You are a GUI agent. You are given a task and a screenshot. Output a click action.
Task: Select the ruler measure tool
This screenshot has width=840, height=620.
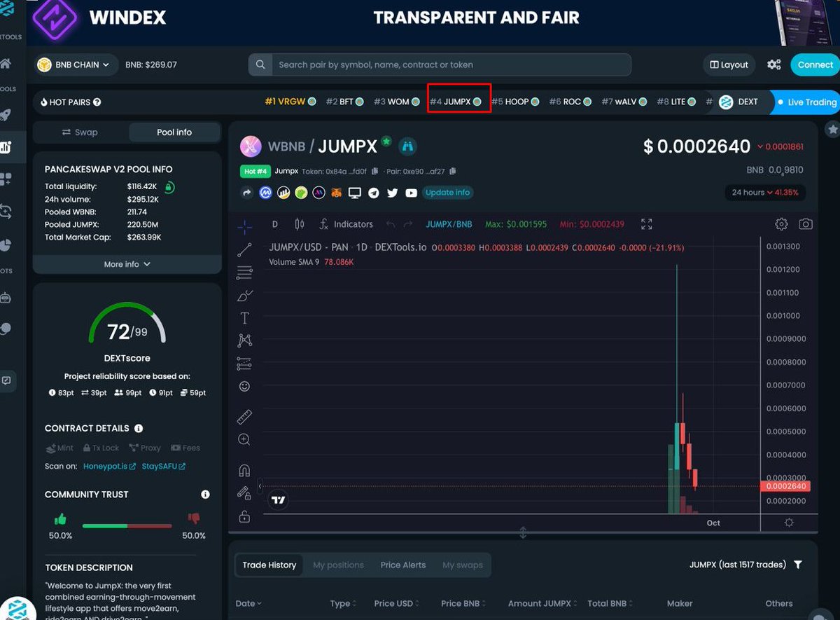(244, 417)
